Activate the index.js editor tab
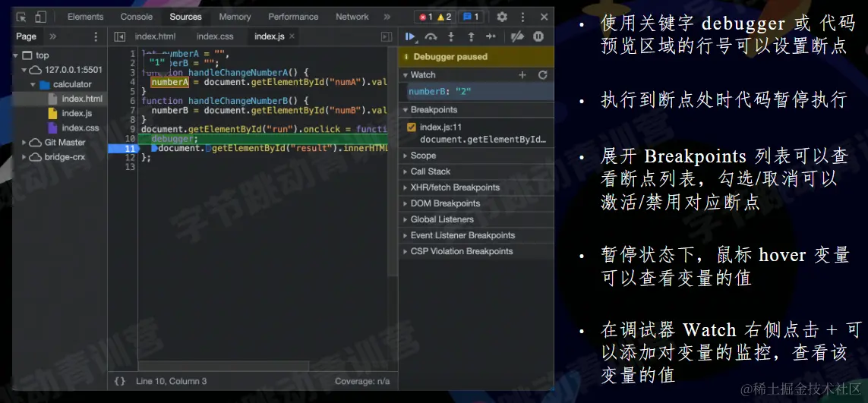This screenshot has height=403, width=868. point(269,36)
